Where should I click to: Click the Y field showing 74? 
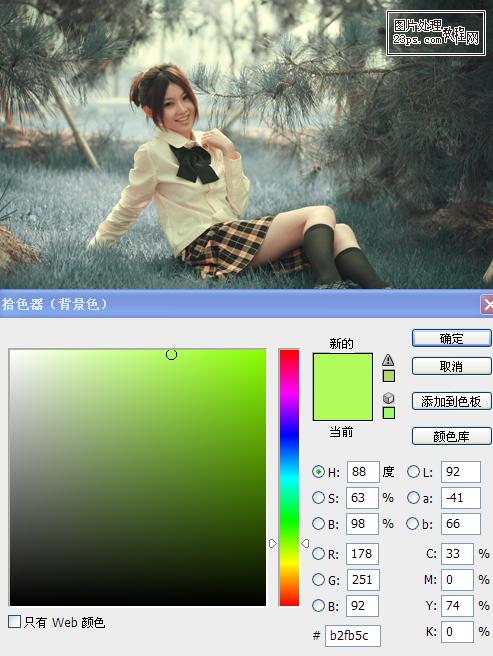click(457, 606)
